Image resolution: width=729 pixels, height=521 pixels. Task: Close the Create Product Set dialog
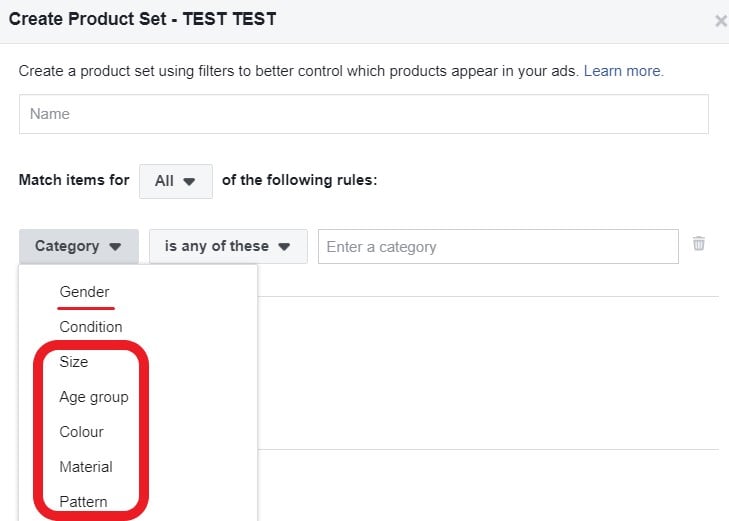coord(720,20)
